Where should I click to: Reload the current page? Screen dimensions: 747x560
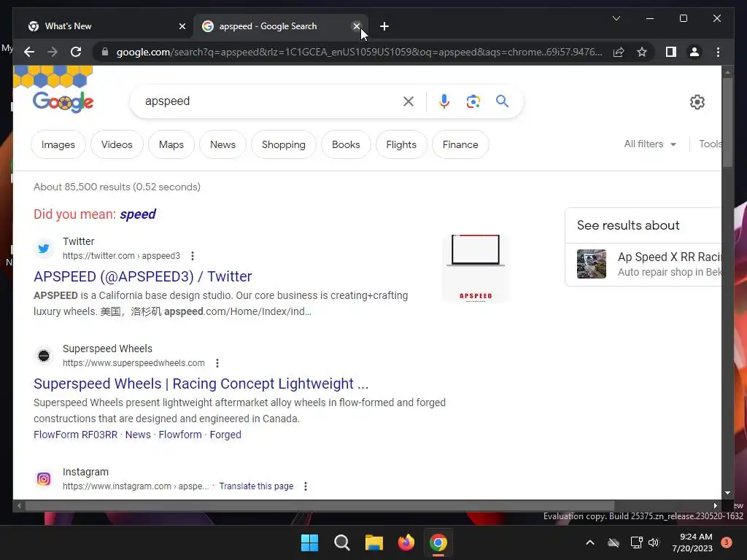coord(76,52)
